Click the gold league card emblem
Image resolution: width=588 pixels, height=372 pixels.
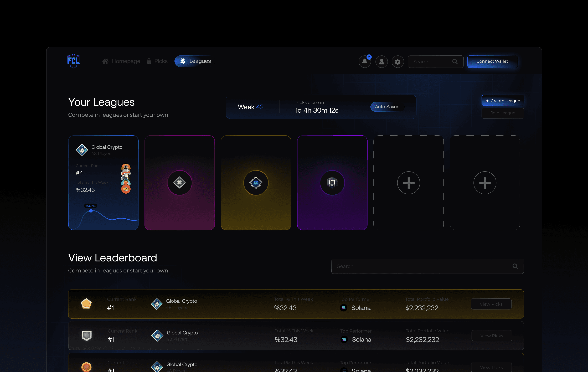pyautogui.click(x=256, y=183)
